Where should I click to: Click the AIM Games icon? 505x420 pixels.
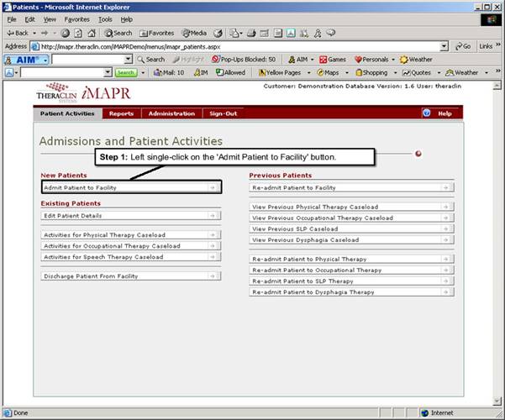coord(333,60)
